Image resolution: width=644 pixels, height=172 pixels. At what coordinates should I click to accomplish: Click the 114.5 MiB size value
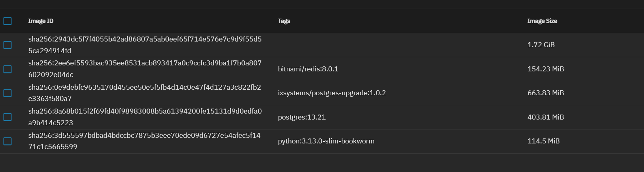click(x=543, y=141)
